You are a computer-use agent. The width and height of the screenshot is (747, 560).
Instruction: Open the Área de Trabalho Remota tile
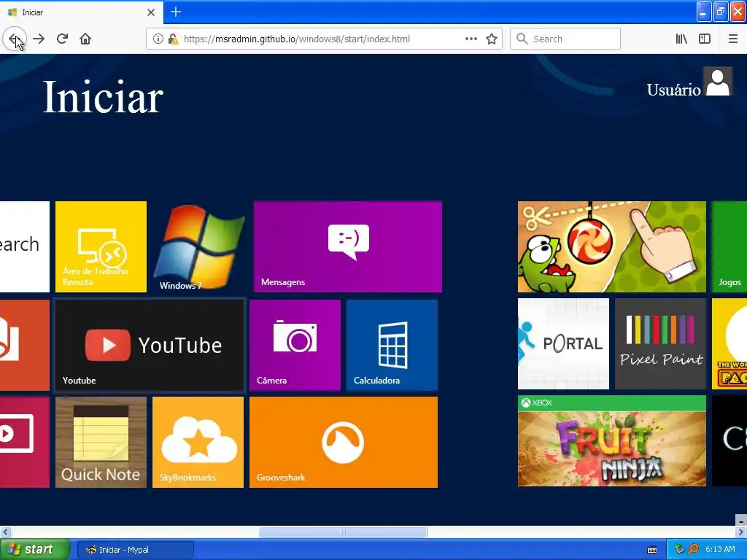pos(101,246)
